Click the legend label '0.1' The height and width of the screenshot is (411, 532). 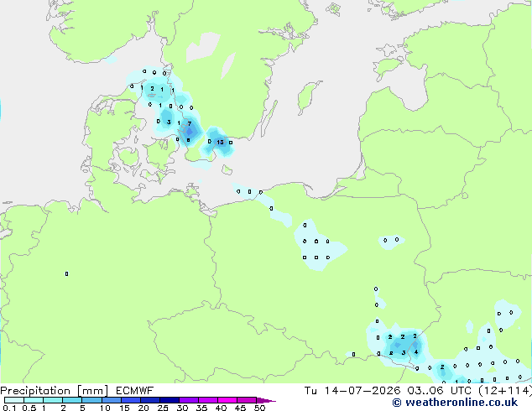click(x=9, y=408)
